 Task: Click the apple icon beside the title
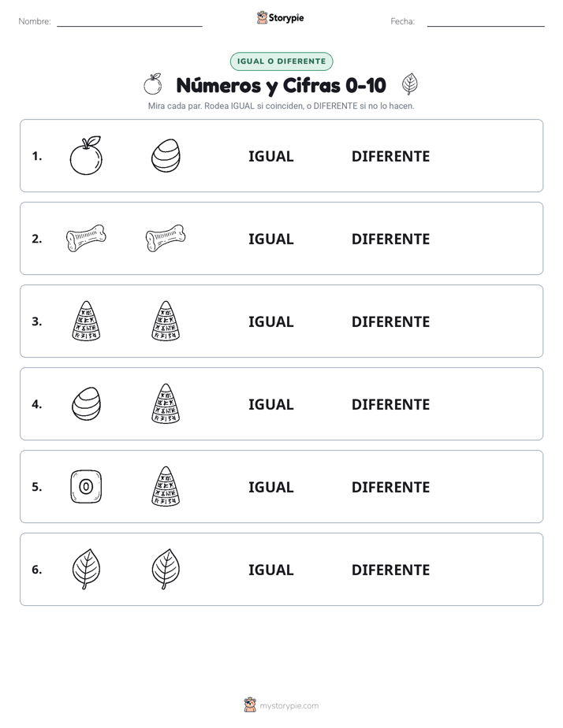click(x=152, y=84)
